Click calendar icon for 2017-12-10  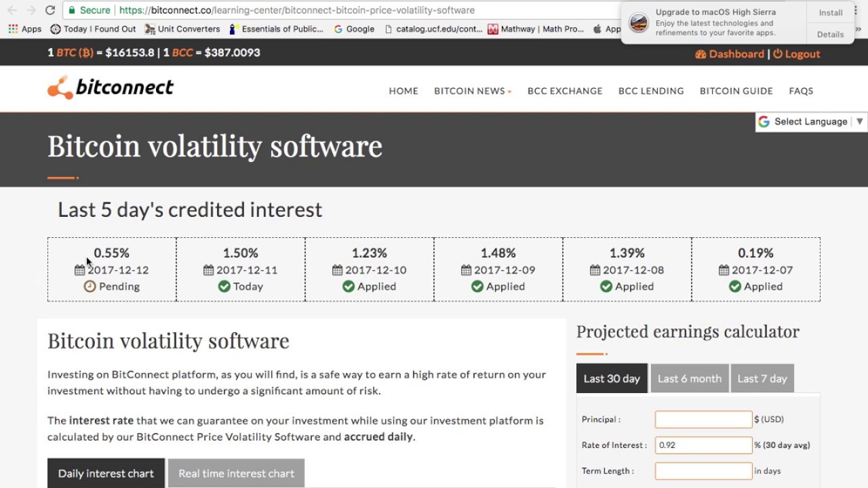pyautogui.click(x=337, y=270)
